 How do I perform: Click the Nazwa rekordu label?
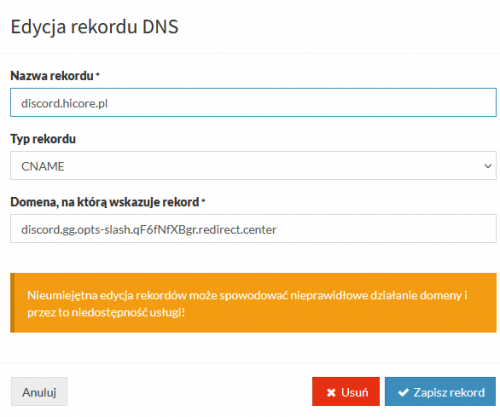coord(52,76)
